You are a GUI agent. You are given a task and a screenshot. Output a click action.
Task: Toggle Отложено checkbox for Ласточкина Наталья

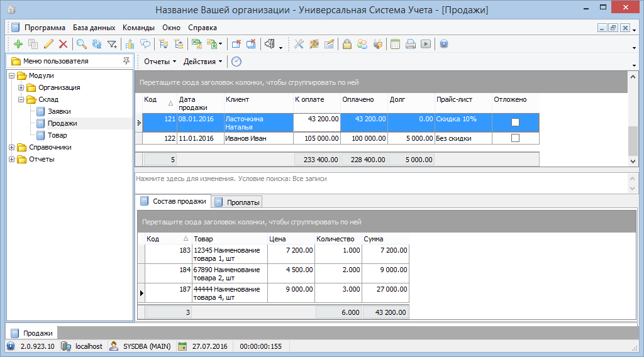click(x=516, y=123)
